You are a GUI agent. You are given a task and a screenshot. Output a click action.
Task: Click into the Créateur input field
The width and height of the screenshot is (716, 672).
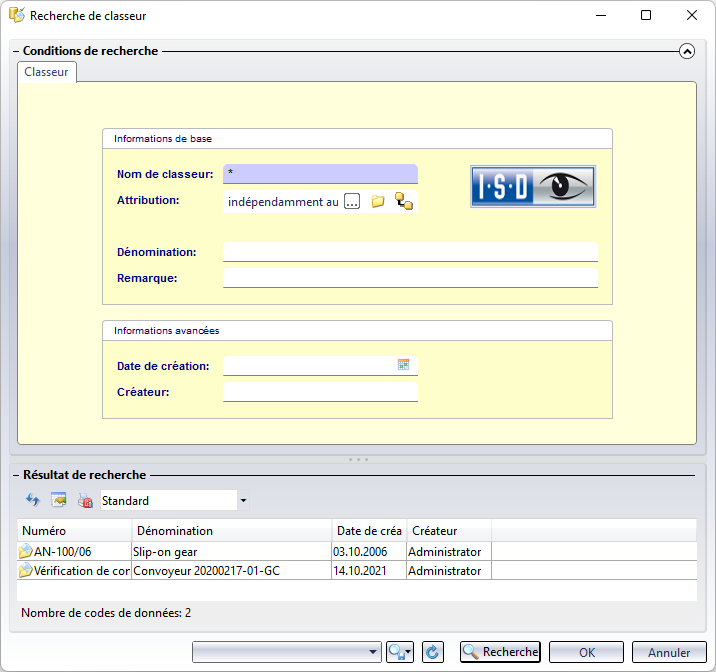(320, 392)
